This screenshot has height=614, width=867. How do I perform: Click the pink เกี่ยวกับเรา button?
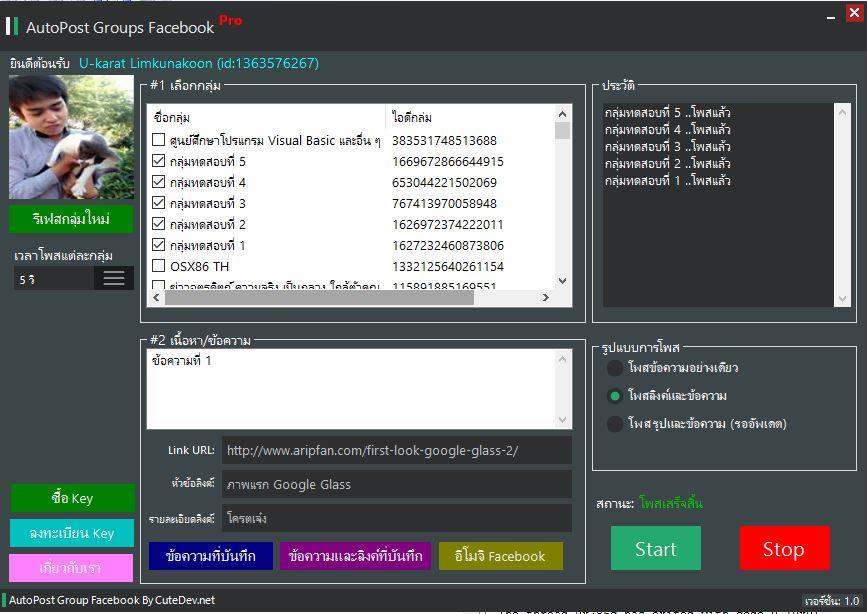71,568
